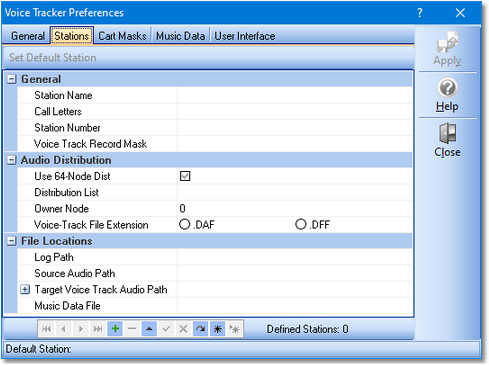489x366 pixels.
Task: Select the Stations tab
Action: click(72, 36)
